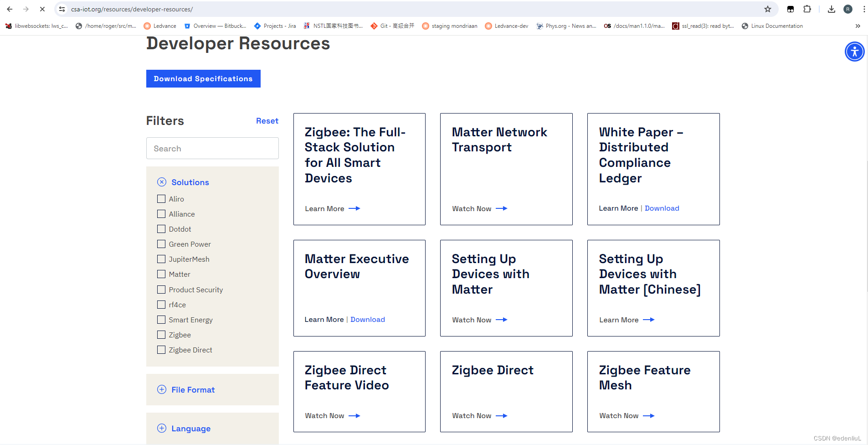Collapse the Solutions filter section
Image resolution: width=868 pixels, height=445 pixels.
162,182
